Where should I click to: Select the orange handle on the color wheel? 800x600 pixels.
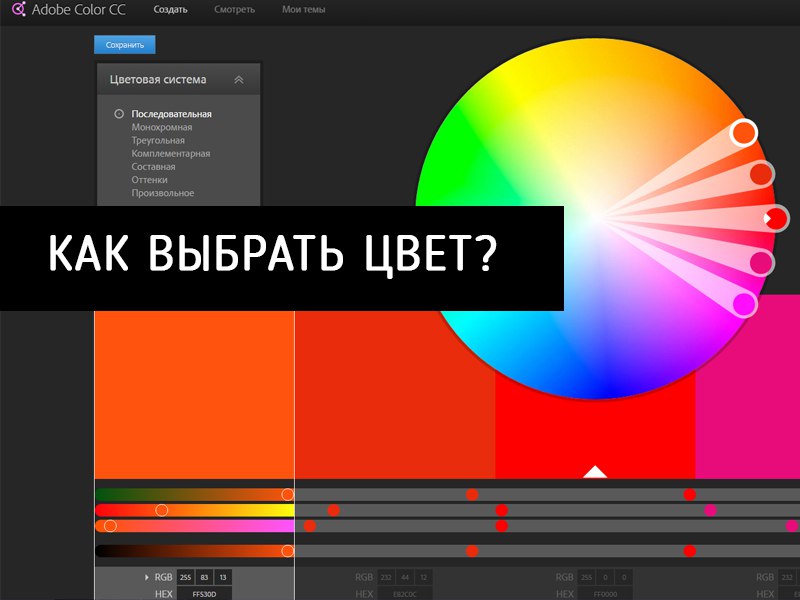pos(743,132)
